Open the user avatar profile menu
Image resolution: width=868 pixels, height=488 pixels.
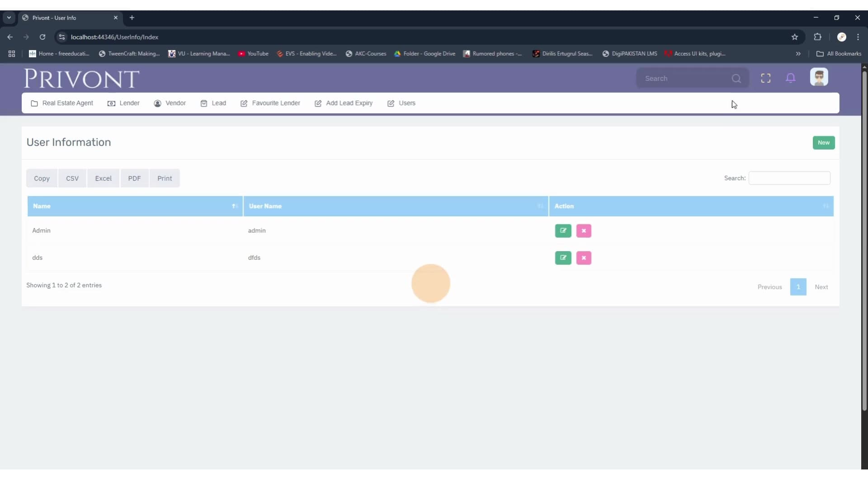point(819,77)
